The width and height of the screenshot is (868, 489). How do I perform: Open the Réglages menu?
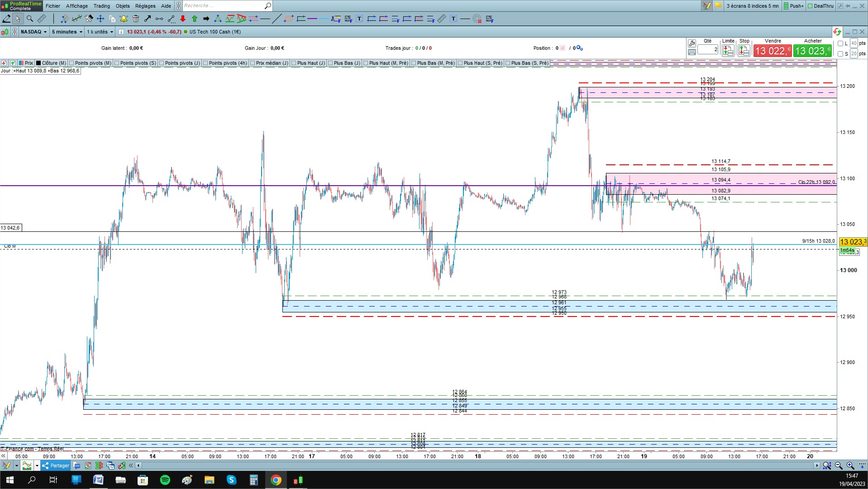tap(145, 6)
